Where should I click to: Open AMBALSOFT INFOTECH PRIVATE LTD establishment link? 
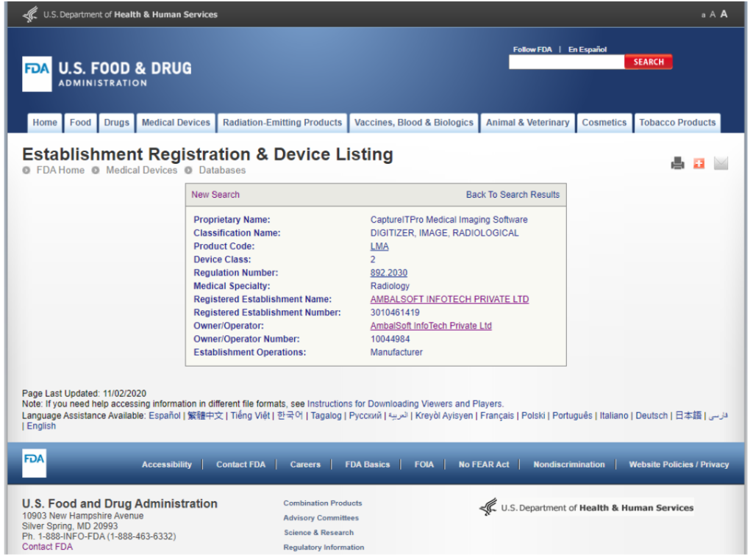pos(449,299)
